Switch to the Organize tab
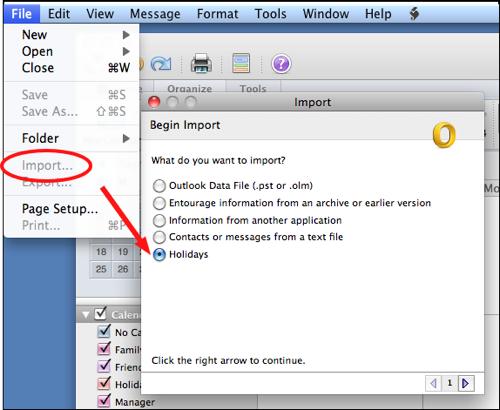500x410 pixels. click(189, 89)
